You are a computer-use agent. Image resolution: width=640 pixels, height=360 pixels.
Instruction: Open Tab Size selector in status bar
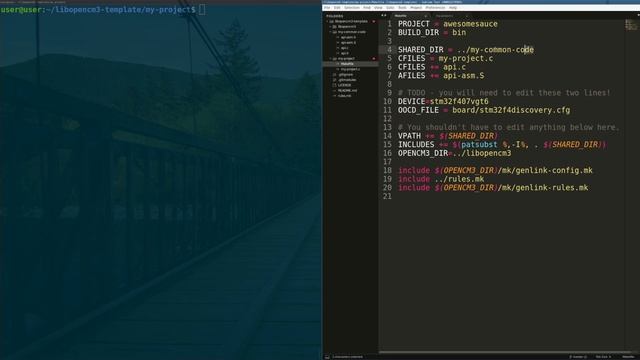[603, 357]
